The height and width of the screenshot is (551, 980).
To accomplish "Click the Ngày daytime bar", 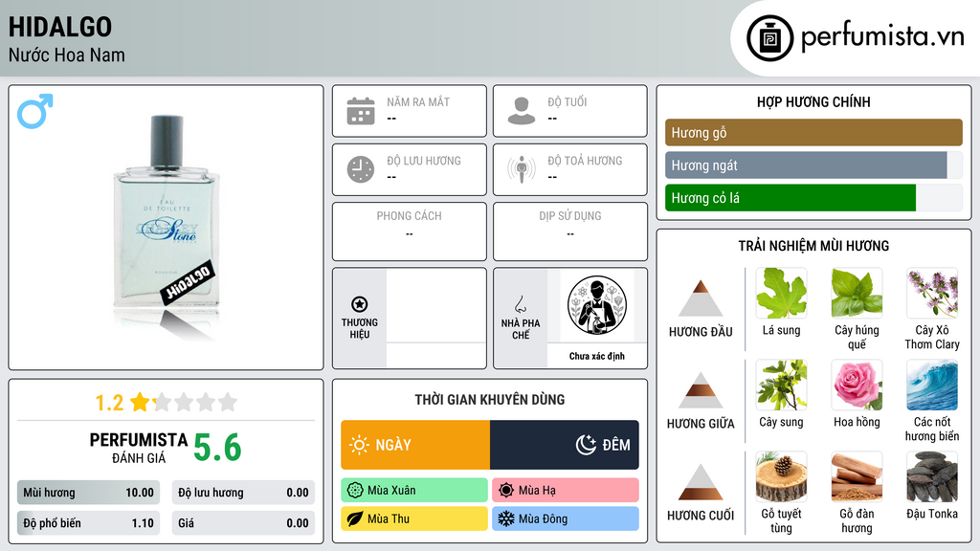I will tap(415, 445).
